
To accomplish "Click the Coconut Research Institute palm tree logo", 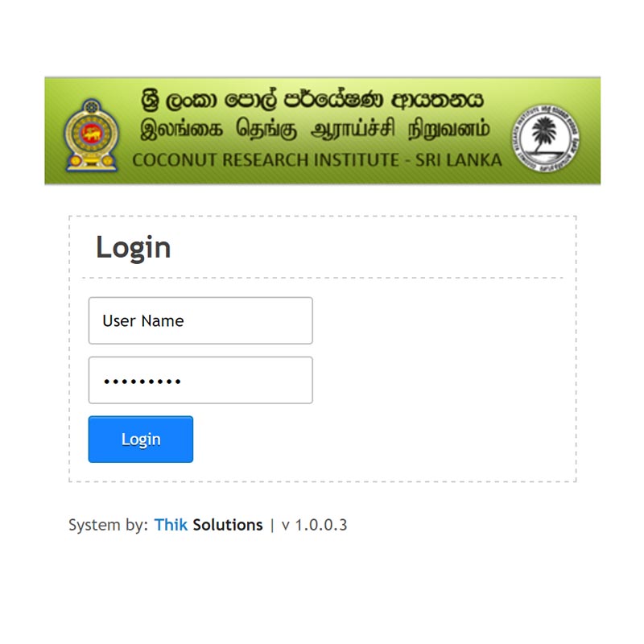I will (546, 138).
